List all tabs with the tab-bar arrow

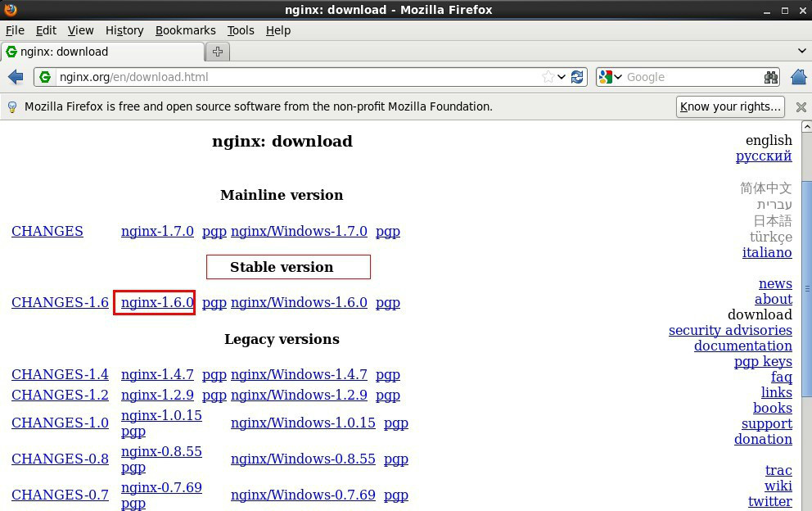(801, 51)
